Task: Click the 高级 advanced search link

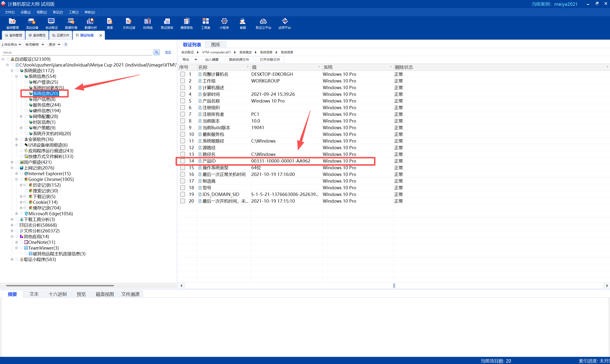Action: click(x=168, y=52)
